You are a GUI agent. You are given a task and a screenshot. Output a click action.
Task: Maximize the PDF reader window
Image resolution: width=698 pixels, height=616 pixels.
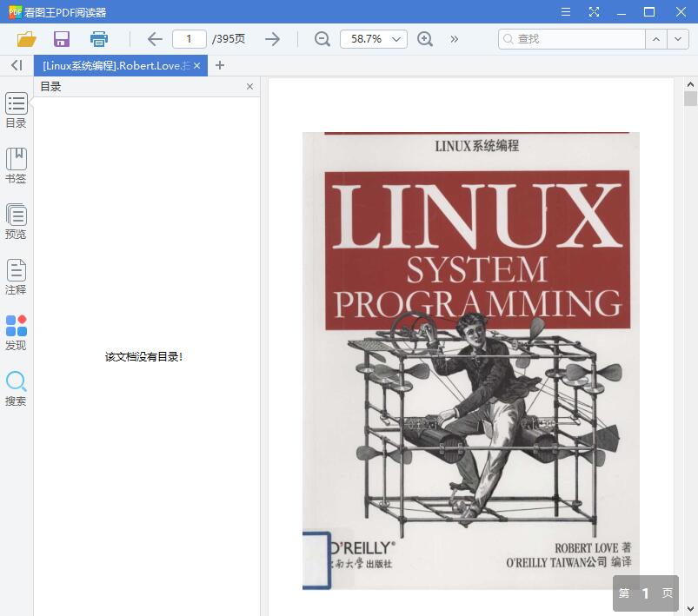(x=649, y=12)
